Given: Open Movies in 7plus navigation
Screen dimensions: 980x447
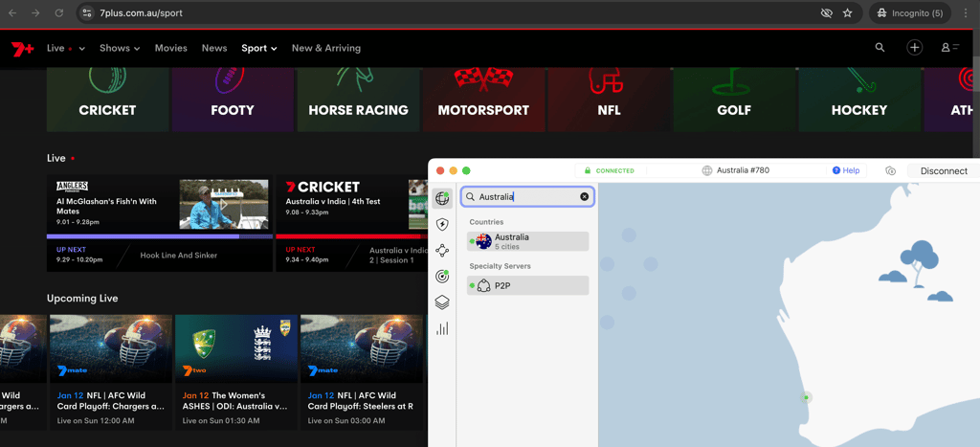Looking at the screenshot, I should 170,48.
